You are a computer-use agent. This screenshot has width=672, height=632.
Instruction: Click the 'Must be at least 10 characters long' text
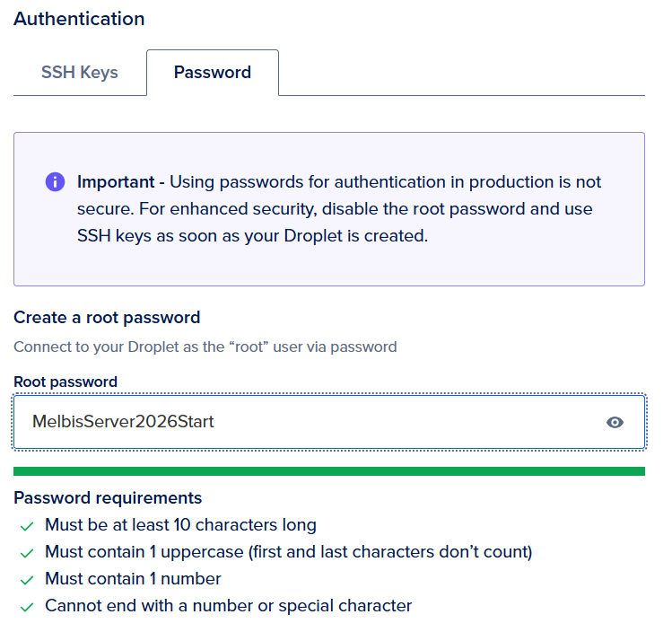(x=181, y=525)
